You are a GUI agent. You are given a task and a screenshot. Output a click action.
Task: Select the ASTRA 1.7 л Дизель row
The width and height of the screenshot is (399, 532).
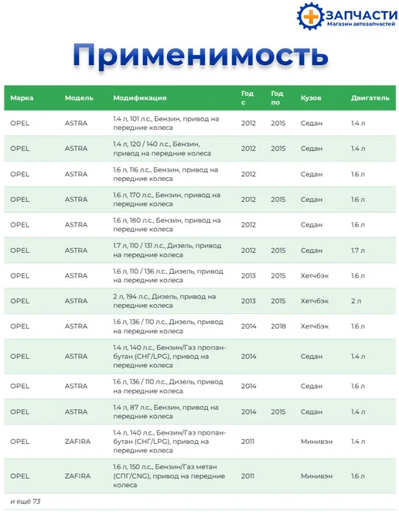click(x=199, y=251)
